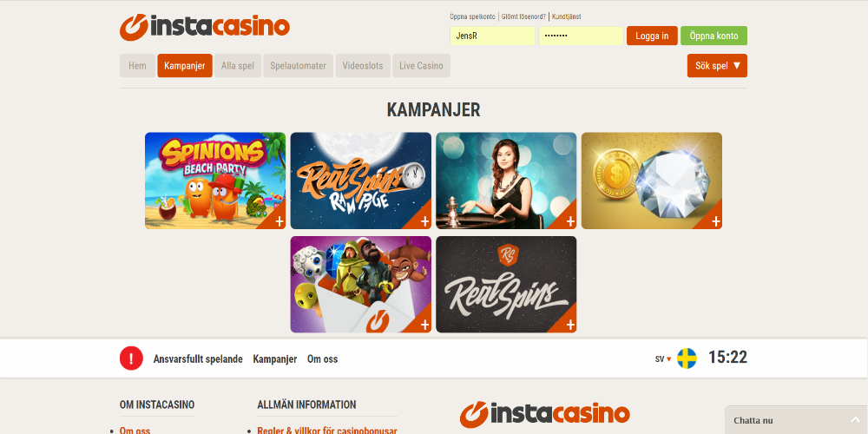Switch to the Alla spel tab
The image size is (868, 434).
(238, 66)
